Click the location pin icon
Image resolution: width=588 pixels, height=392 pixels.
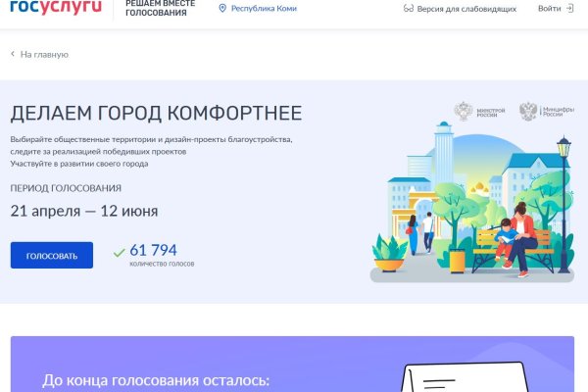[222, 8]
